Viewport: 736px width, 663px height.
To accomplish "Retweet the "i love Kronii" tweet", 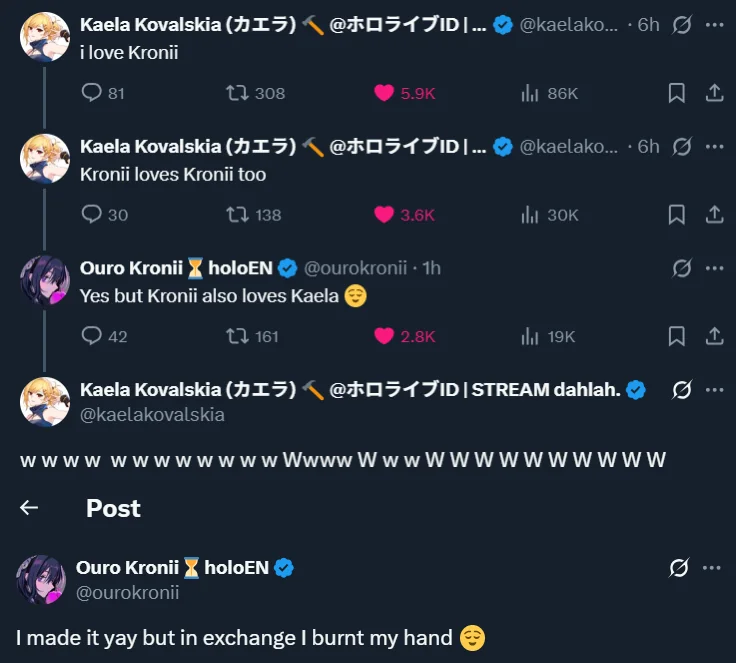I will point(237,93).
